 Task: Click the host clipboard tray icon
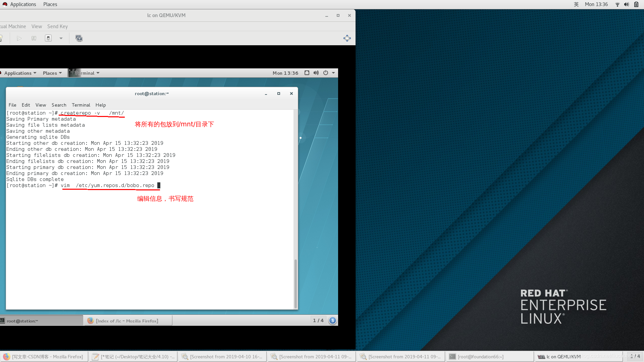click(636, 4)
